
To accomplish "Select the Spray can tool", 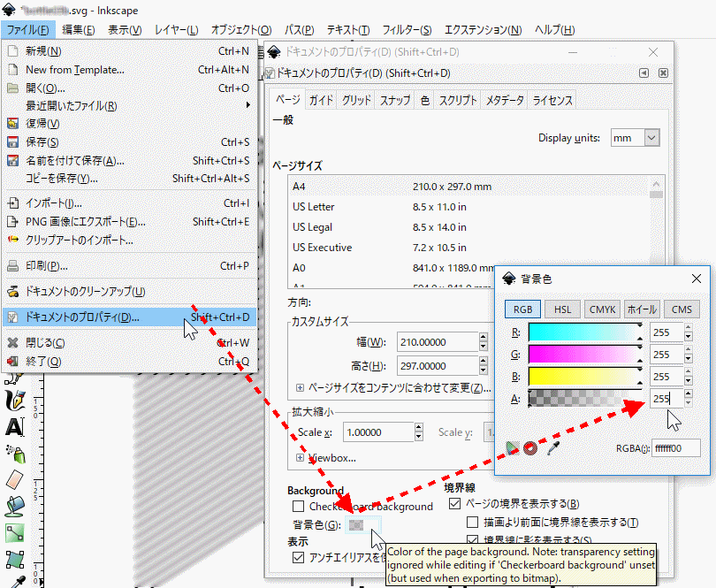I will (14, 453).
